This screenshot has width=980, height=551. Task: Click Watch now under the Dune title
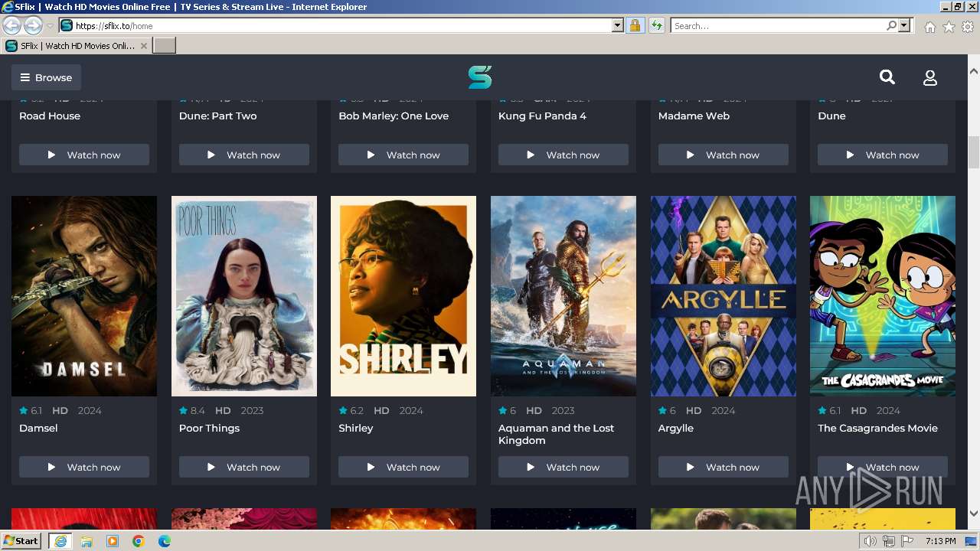point(883,155)
